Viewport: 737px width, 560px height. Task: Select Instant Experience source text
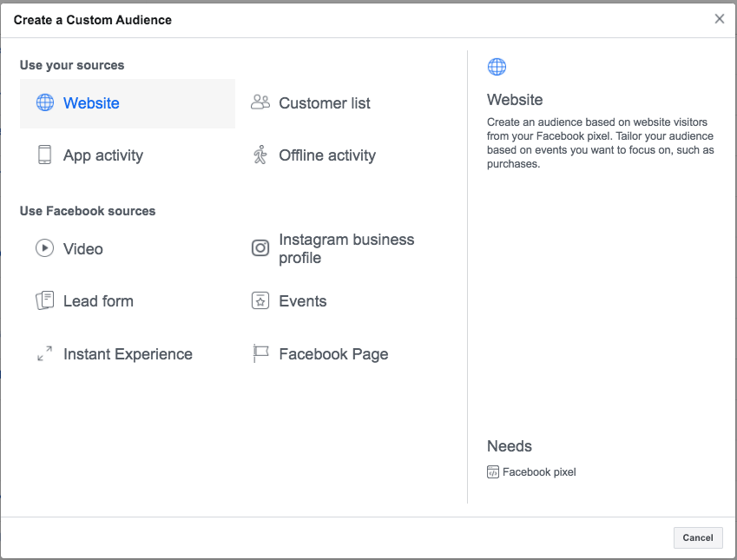point(128,354)
